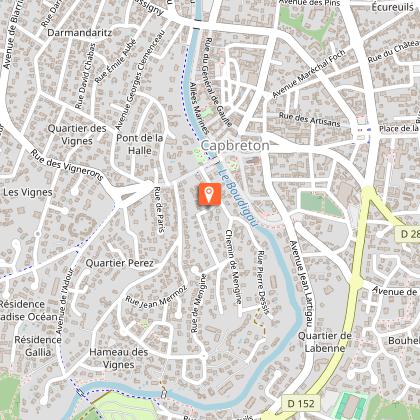Click the D 152 road shield
The height and width of the screenshot is (420, 420).
point(301,403)
